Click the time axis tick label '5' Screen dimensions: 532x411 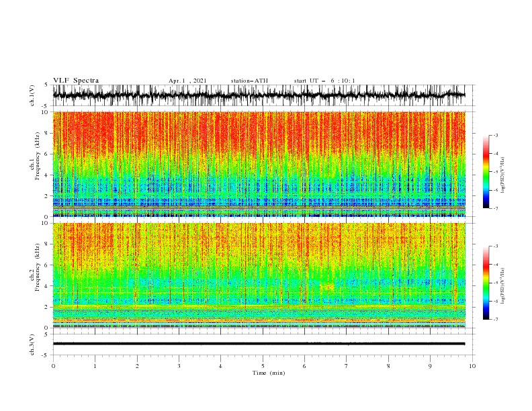(x=263, y=366)
